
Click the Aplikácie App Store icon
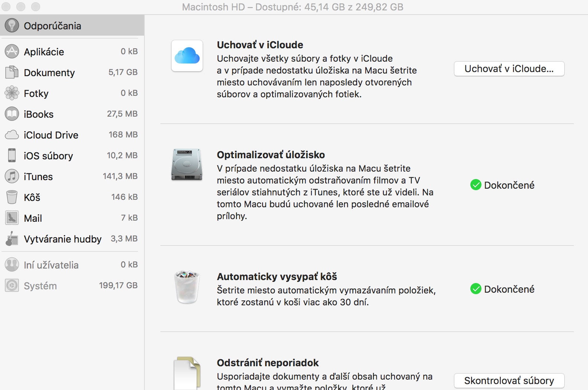pos(12,52)
